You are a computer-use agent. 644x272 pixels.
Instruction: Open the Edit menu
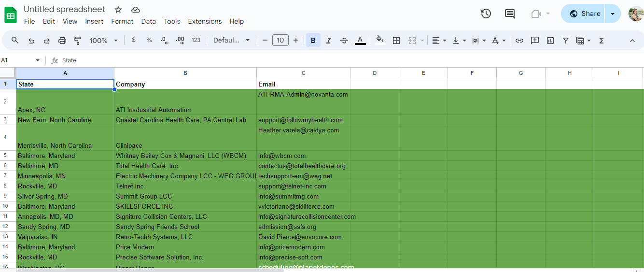pos(49,21)
